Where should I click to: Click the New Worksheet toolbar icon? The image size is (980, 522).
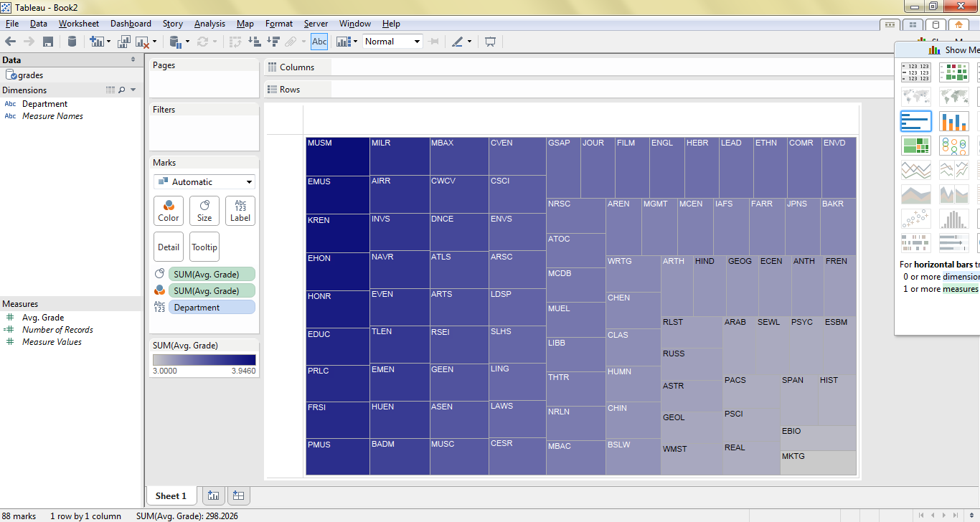[x=96, y=42]
